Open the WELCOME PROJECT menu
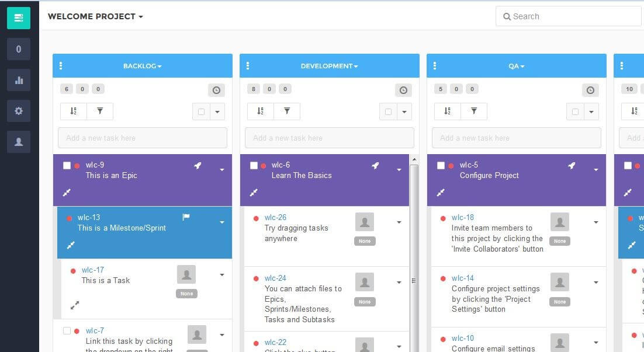 tap(94, 17)
